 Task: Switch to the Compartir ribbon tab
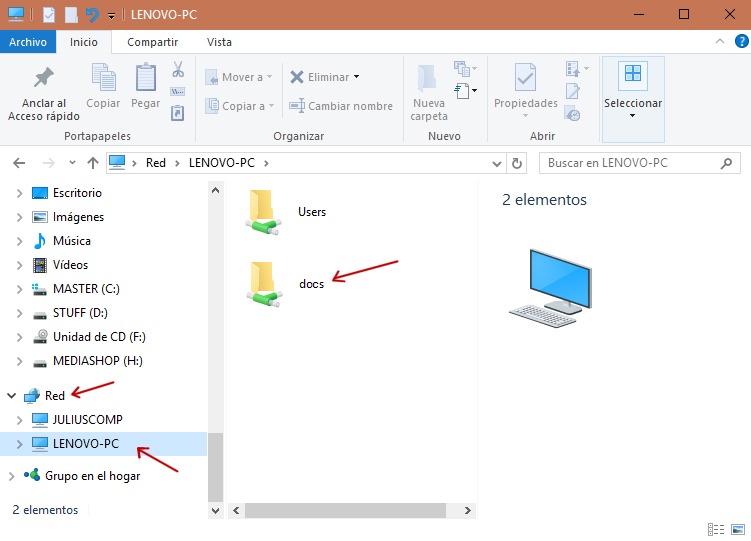(x=152, y=42)
